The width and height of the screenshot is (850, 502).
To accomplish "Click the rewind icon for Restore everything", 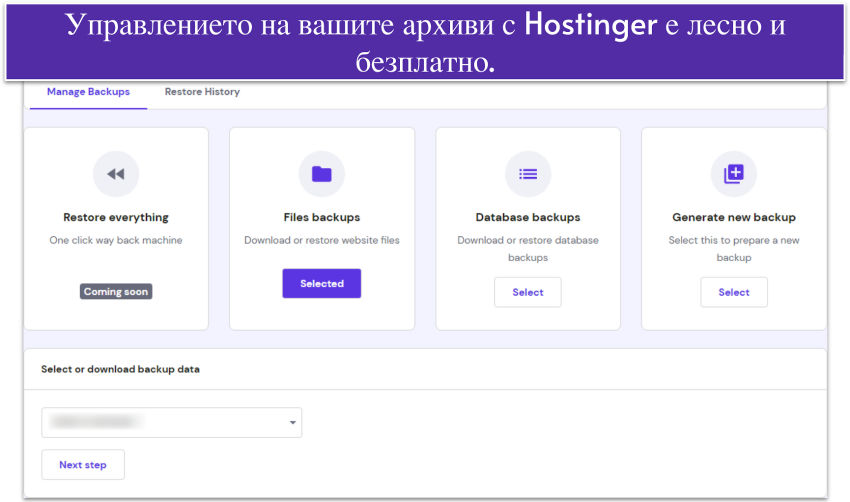I will pos(116,174).
